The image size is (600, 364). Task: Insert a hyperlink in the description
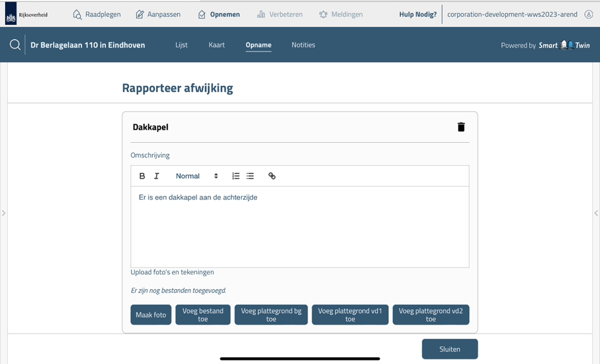272,176
